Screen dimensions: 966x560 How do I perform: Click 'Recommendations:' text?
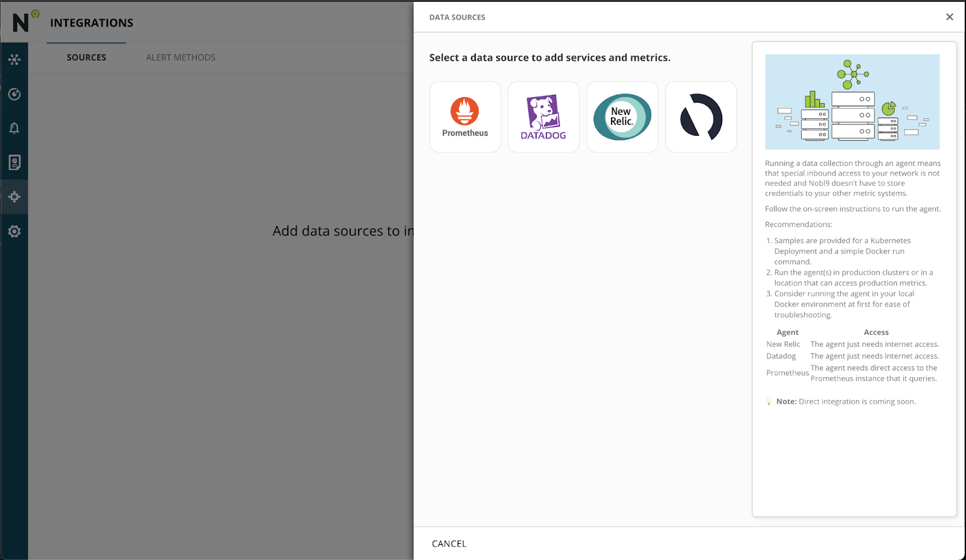798,224
